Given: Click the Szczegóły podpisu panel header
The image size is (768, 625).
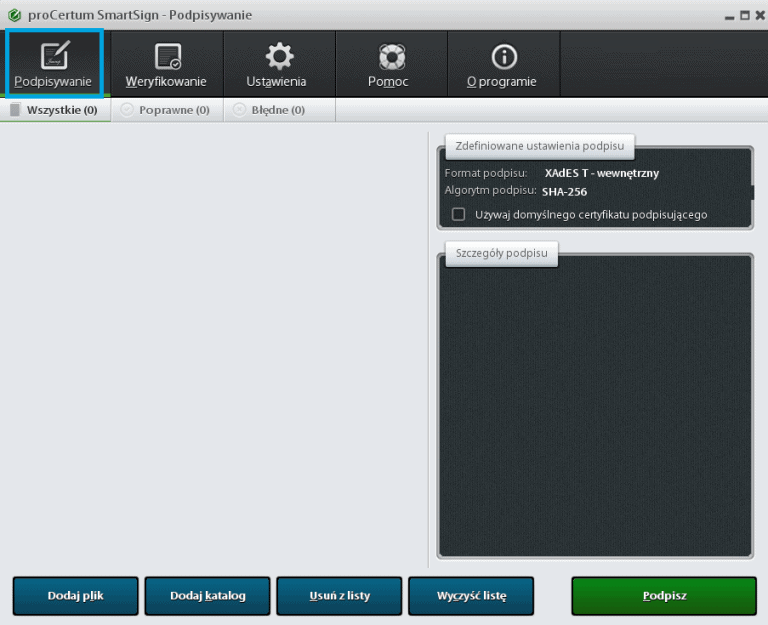Looking at the screenshot, I should coord(501,254).
